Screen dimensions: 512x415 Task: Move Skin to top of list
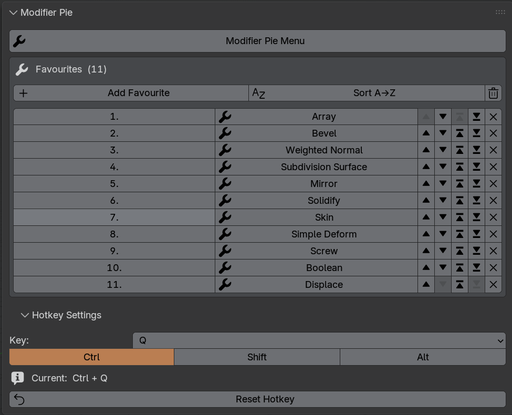coord(460,217)
